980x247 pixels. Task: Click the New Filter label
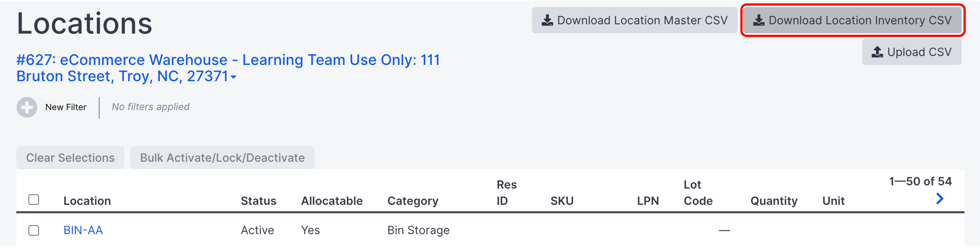point(66,107)
